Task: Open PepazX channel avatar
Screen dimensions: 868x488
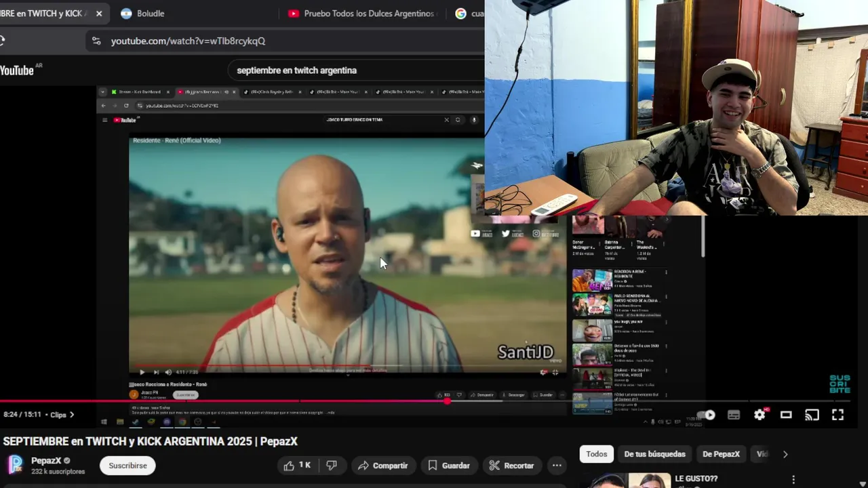Action: [15, 465]
